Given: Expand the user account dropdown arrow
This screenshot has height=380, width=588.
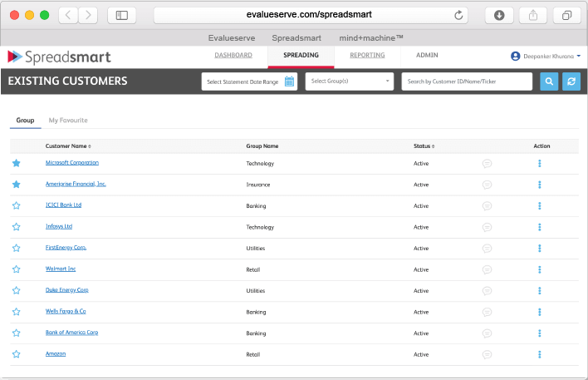Looking at the screenshot, I should pos(579,56).
